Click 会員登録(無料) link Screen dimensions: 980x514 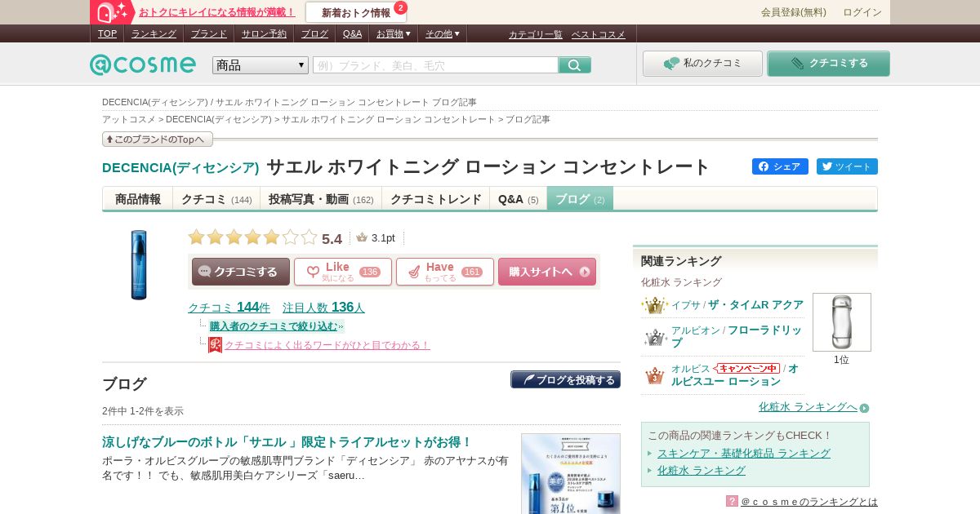[x=794, y=12]
